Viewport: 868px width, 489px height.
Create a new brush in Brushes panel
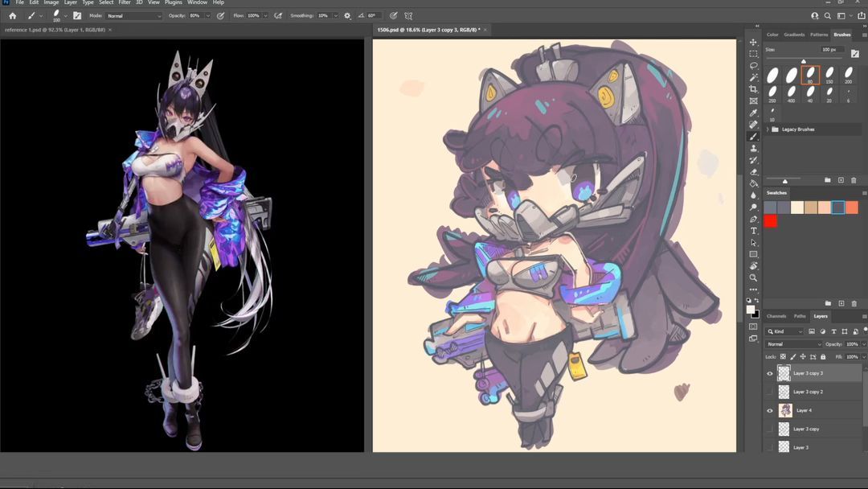[841, 180]
